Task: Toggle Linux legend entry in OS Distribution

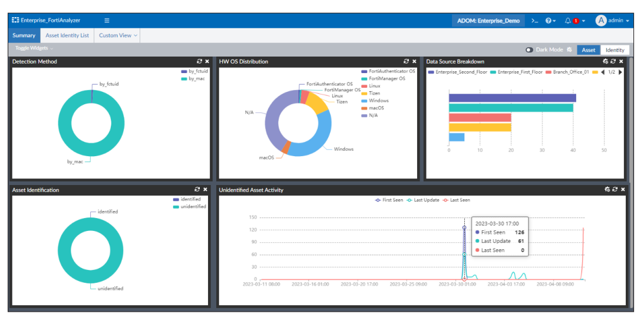Action: click(x=371, y=86)
